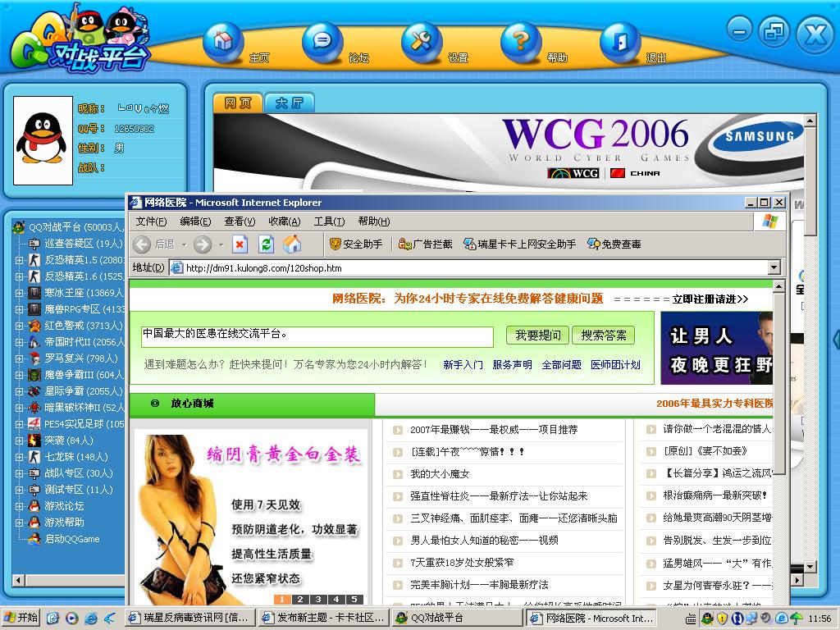Click the 立即注册请进>> link
This screenshot has height=630, width=840.
pyautogui.click(x=710, y=299)
